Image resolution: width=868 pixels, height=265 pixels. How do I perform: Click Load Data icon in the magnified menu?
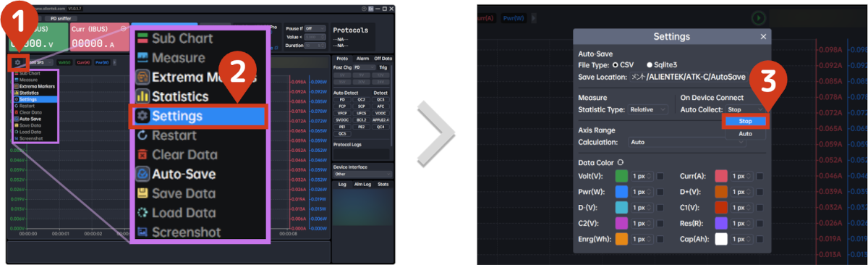click(142, 213)
